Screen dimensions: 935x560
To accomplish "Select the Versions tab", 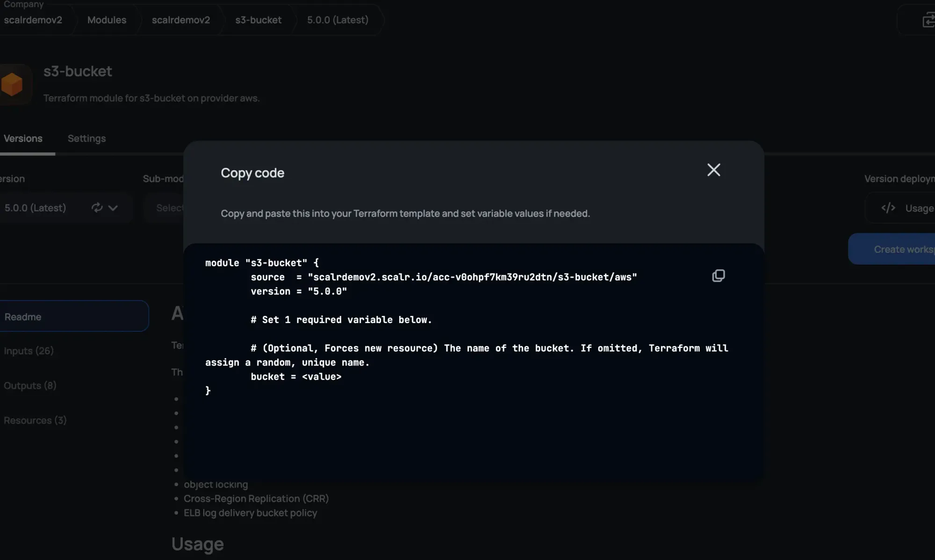I will click(23, 138).
